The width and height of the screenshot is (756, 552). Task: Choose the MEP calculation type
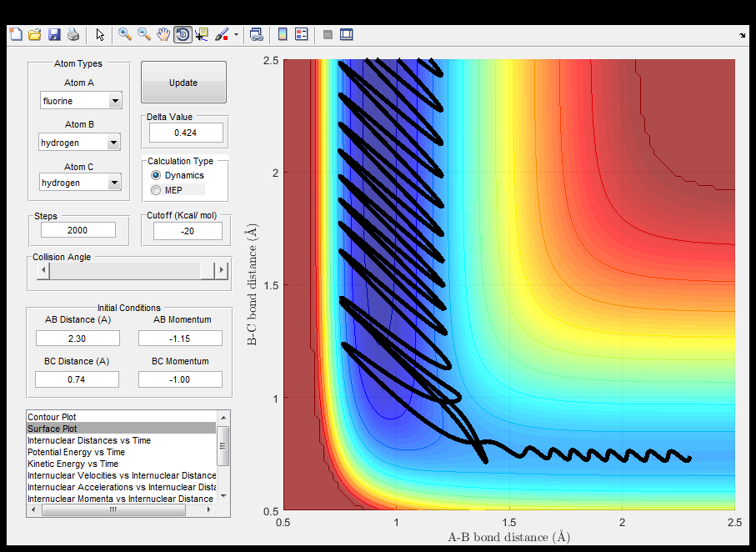(x=156, y=190)
